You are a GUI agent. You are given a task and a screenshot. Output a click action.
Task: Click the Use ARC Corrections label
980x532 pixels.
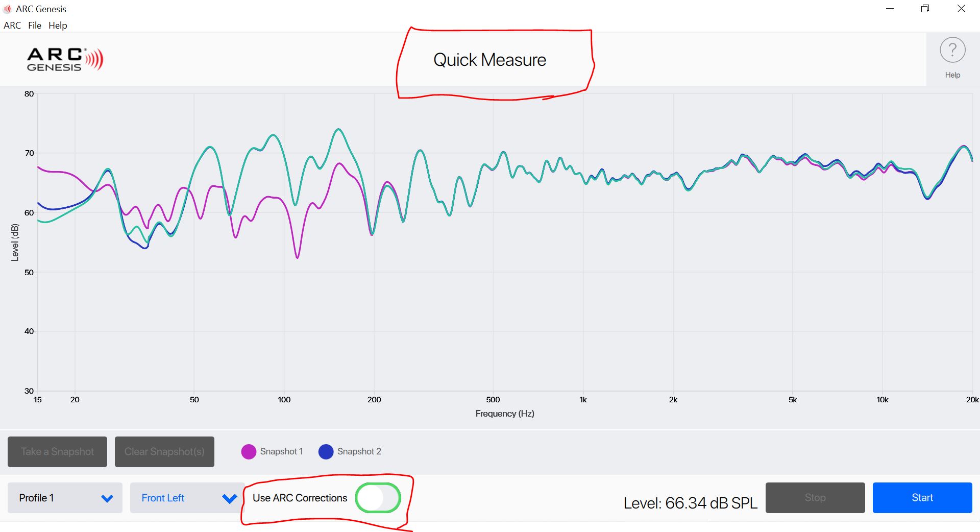coord(300,498)
